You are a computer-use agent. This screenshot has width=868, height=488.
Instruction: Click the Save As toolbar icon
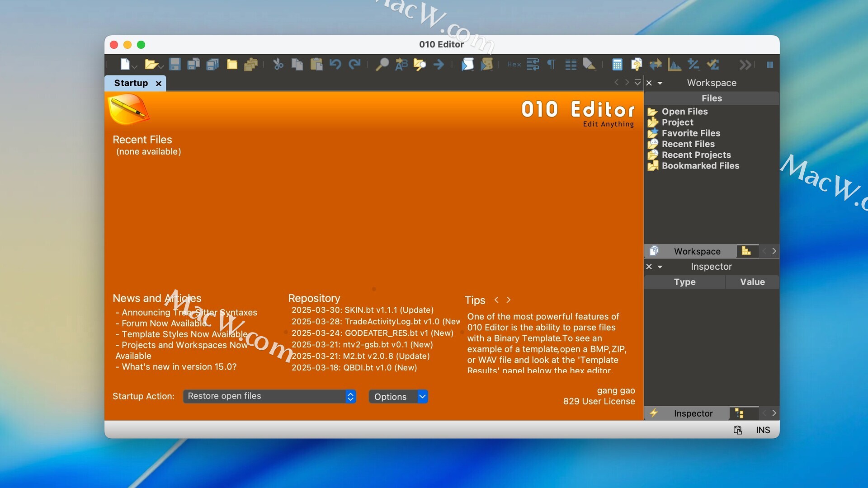coord(194,65)
